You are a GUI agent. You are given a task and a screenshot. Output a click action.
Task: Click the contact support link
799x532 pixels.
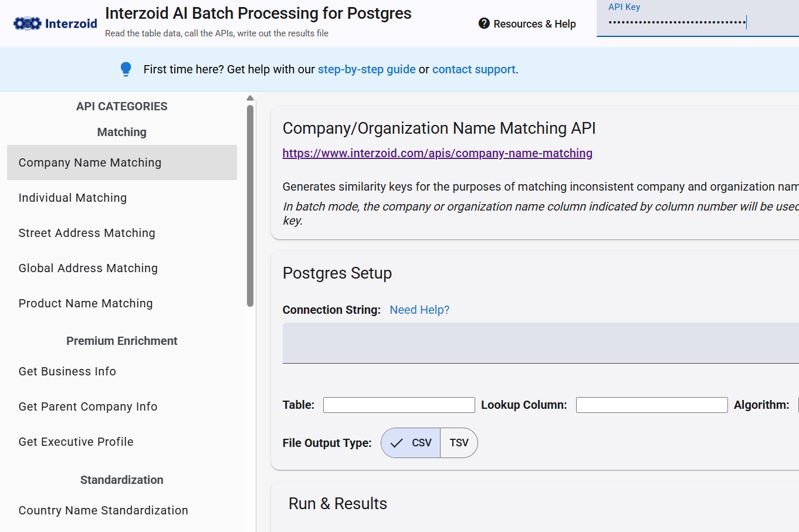click(473, 69)
